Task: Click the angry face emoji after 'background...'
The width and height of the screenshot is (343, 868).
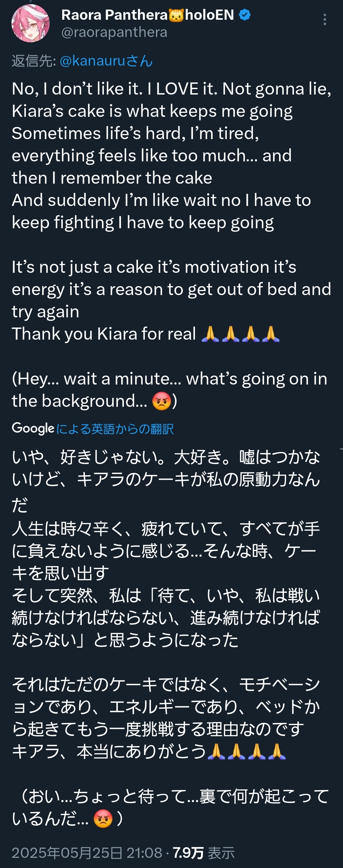Action: tap(161, 401)
